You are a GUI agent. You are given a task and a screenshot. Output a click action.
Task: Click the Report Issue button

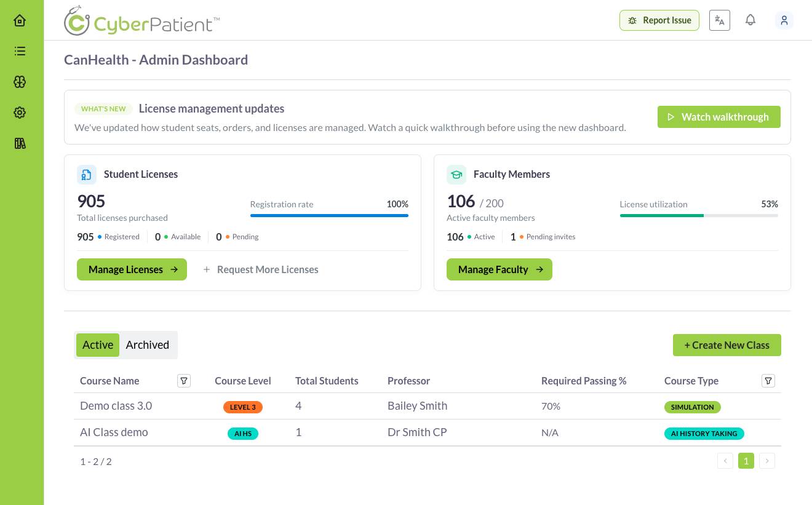pyautogui.click(x=659, y=20)
